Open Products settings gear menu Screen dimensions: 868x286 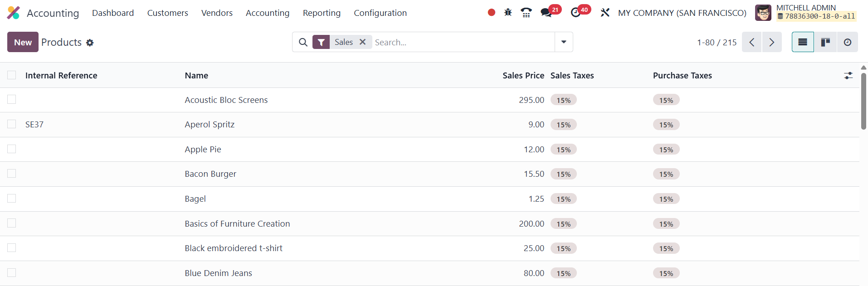point(90,43)
